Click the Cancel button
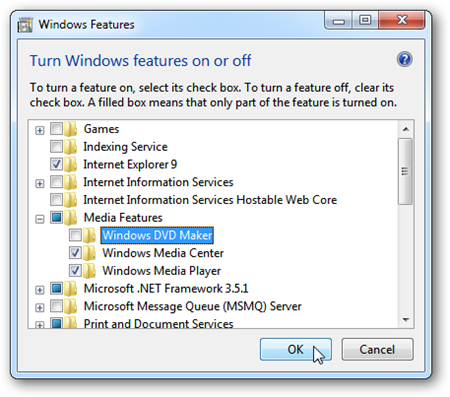The height and width of the screenshot is (397, 450). [377, 349]
